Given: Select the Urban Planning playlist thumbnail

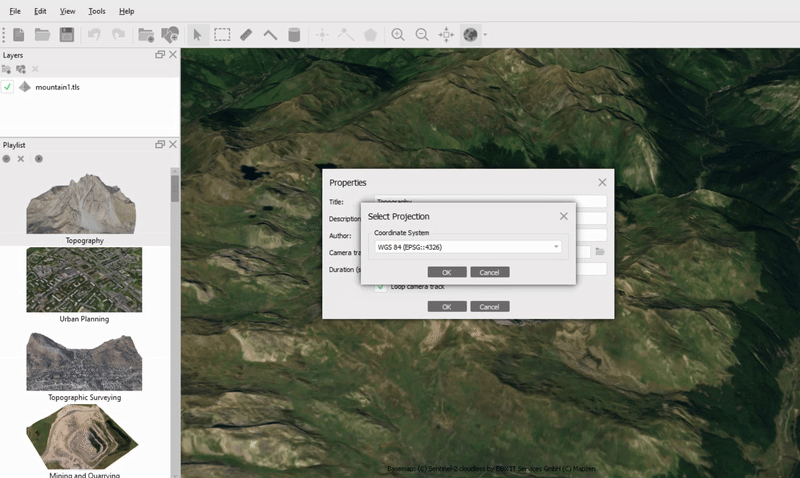Looking at the screenshot, I should (84, 281).
